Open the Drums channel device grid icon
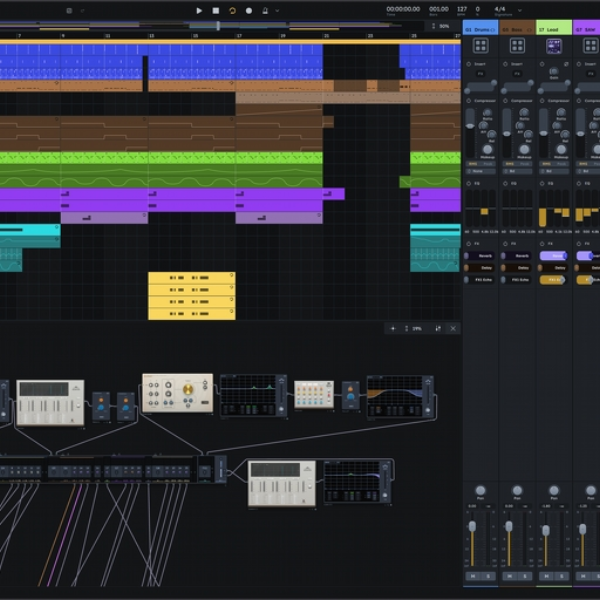The height and width of the screenshot is (600, 600). [480, 46]
